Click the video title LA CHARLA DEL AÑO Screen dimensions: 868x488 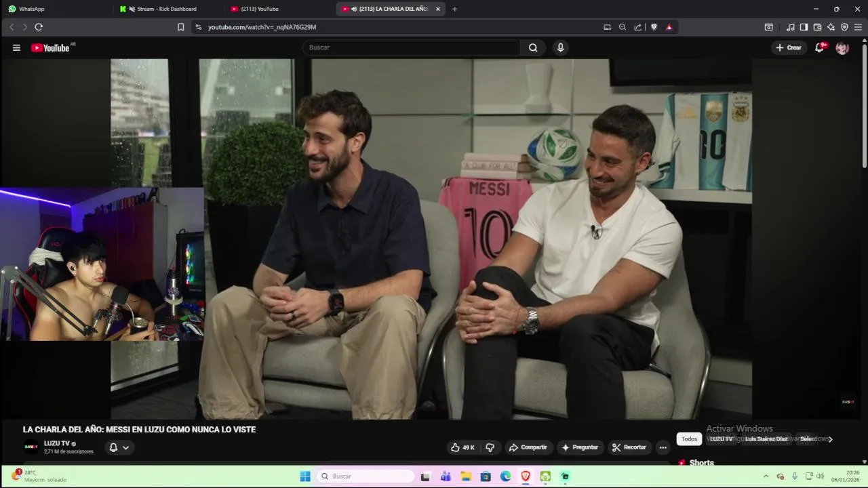click(x=139, y=430)
